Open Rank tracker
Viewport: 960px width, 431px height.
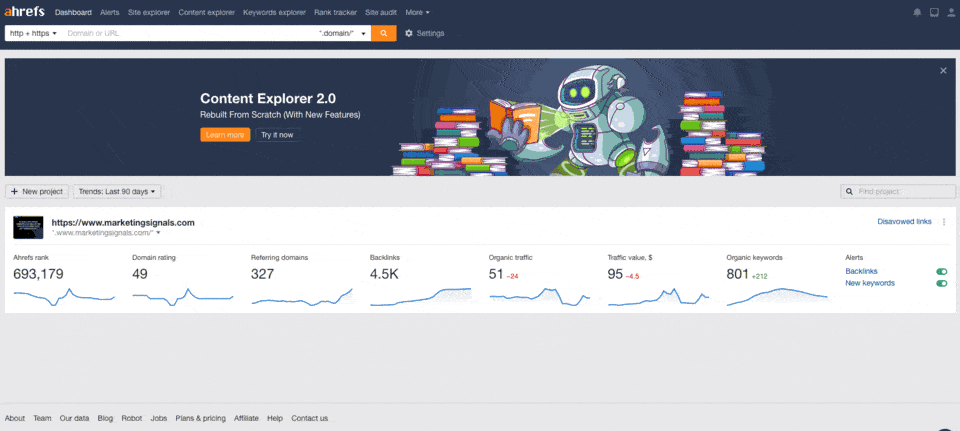click(336, 12)
